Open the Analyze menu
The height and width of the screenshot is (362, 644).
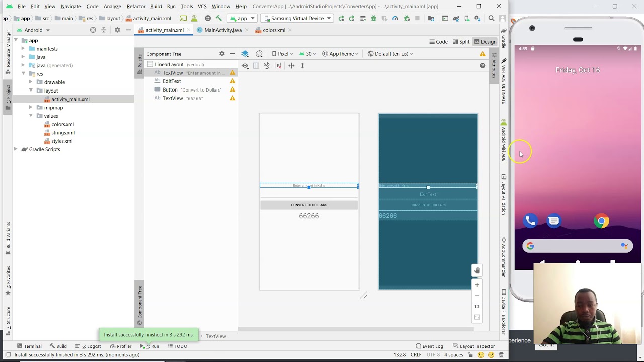(x=112, y=6)
